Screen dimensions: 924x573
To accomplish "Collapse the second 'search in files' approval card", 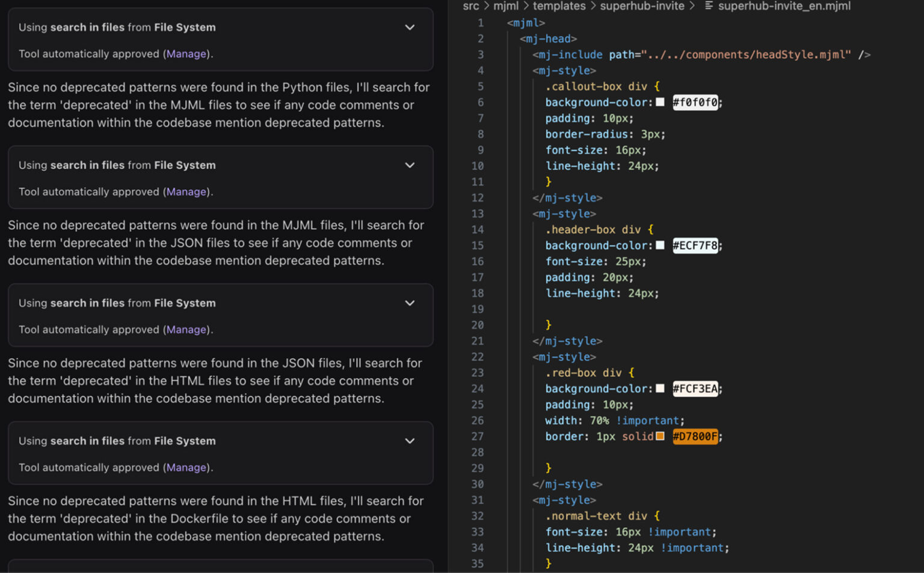I will (x=410, y=165).
